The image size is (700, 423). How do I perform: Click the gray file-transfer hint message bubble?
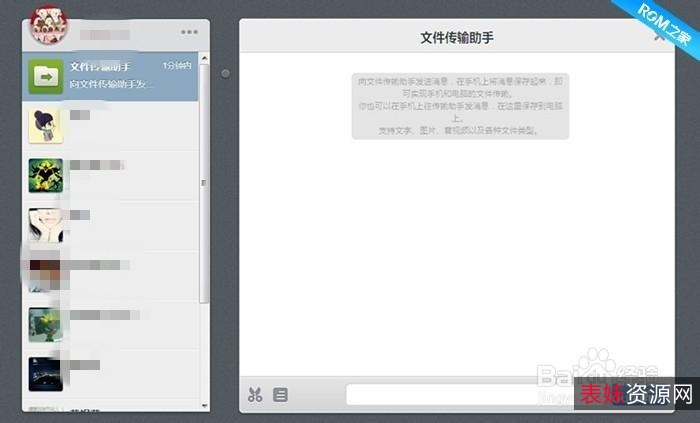pos(460,106)
